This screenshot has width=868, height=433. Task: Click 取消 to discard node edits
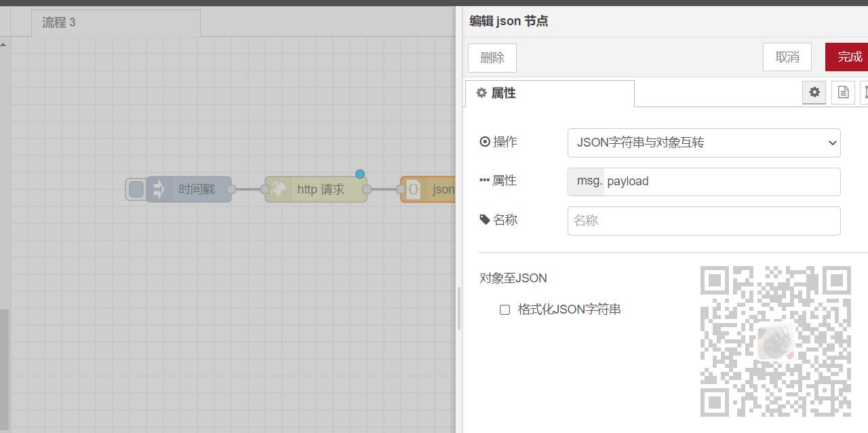coord(787,57)
